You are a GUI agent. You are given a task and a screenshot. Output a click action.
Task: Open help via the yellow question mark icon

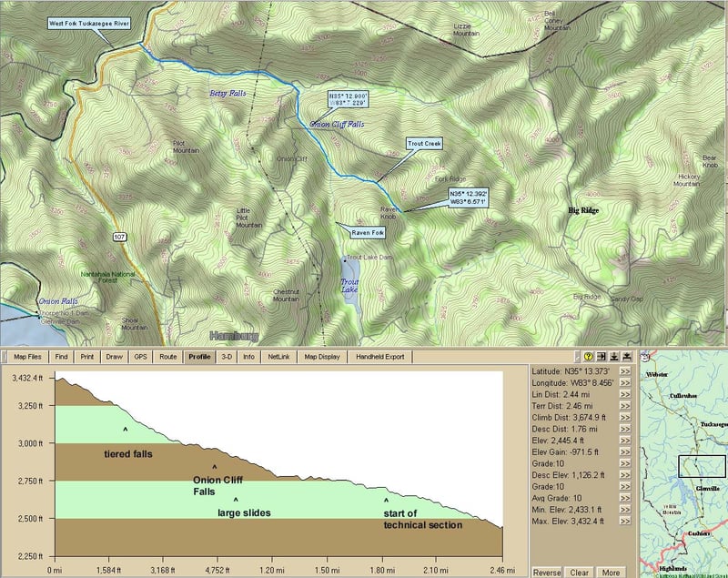coord(588,357)
